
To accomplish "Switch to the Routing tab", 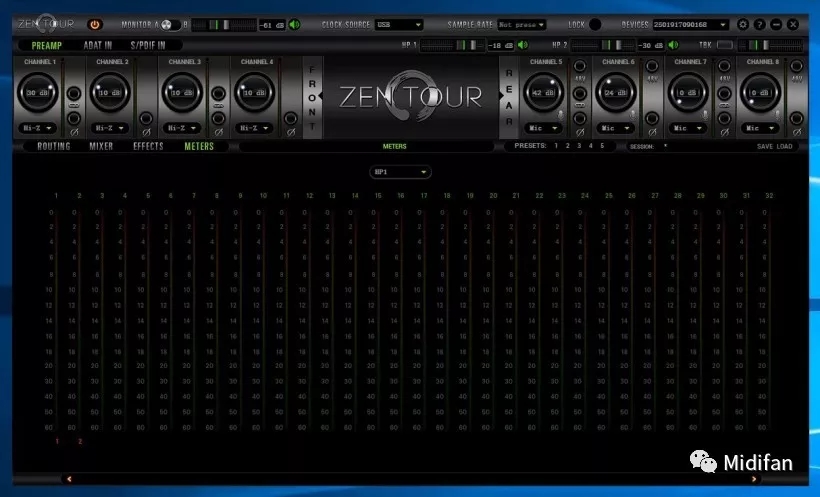I will pyautogui.click(x=54, y=146).
